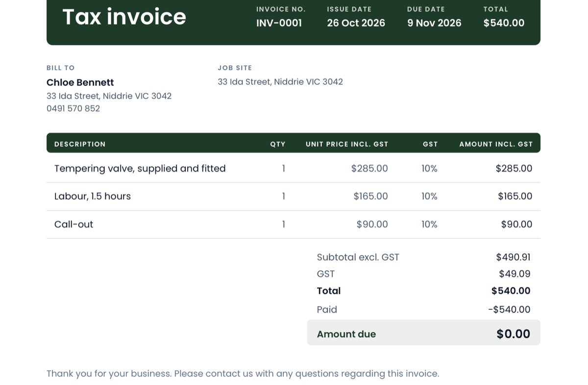Click unit price $285.00
The height and width of the screenshot is (385, 588).
pos(369,169)
